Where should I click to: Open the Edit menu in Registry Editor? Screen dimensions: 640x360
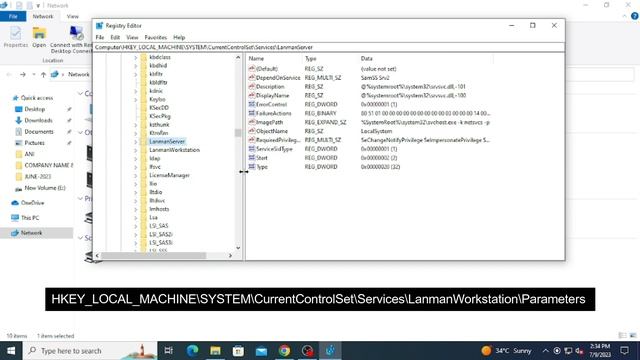(115, 37)
